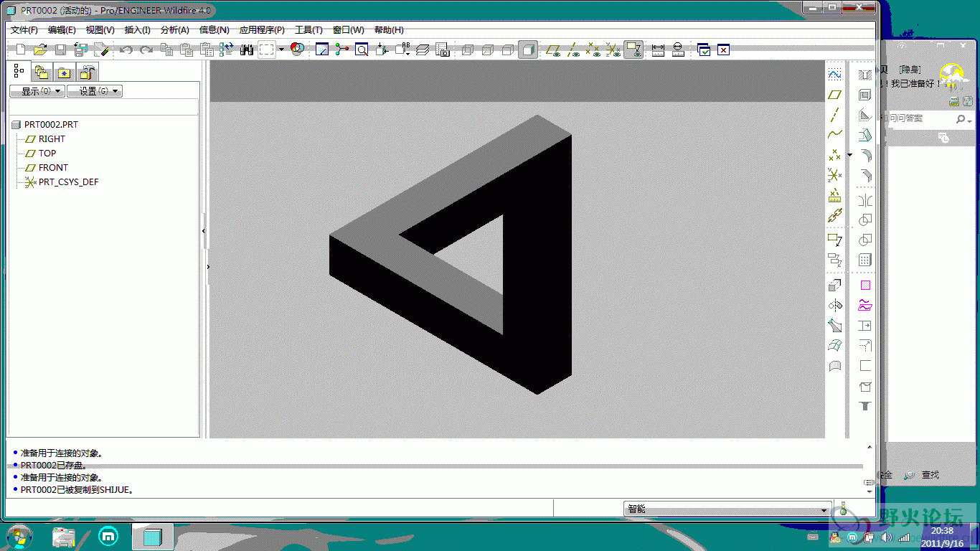Save the active object via floppy icon
The image size is (980, 551).
tap(61, 50)
